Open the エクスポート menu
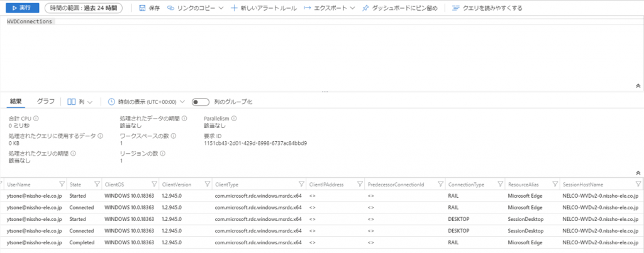The width and height of the screenshot is (644, 253). [x=330, y=8]
